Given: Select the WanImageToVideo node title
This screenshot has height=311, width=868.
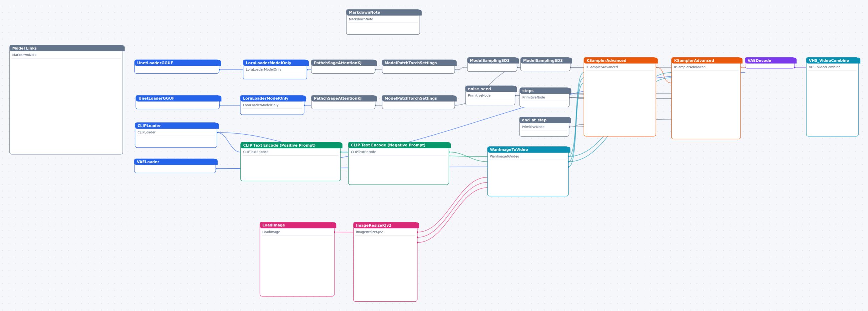Looking at the screenshot, I should 529,149.
